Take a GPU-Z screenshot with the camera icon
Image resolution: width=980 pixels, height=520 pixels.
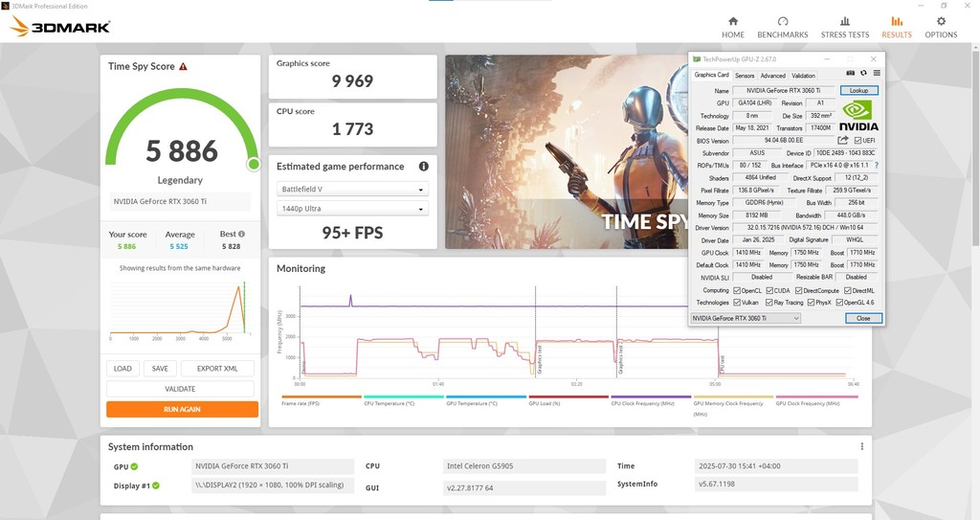click(x=850, y=73)
